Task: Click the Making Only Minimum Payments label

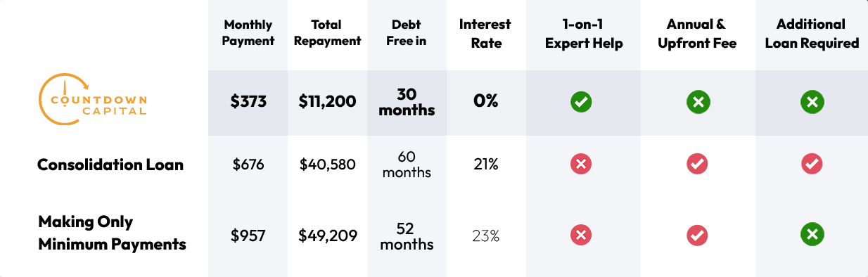Action: [x=112, y=233]
